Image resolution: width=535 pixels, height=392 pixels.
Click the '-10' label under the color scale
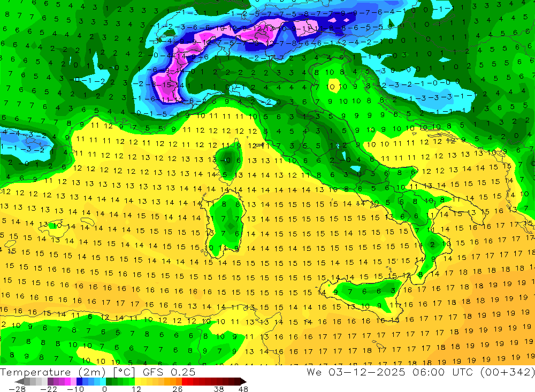click(75, 389)
